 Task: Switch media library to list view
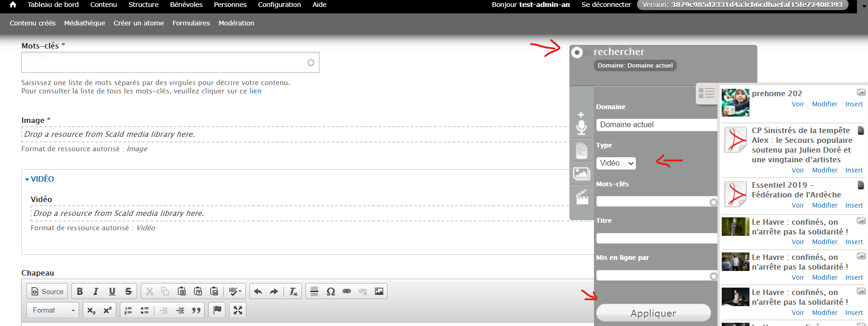point(706,93)
